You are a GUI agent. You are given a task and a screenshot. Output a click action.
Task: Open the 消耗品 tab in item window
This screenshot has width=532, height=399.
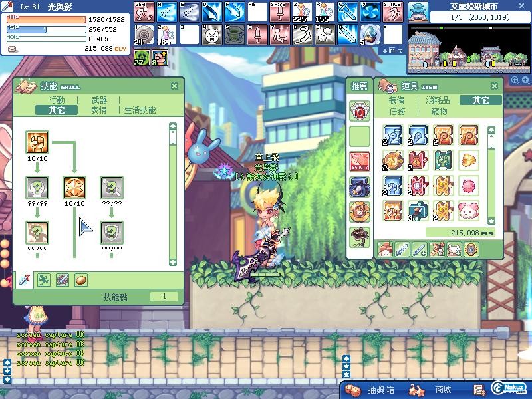coord(438,100)
